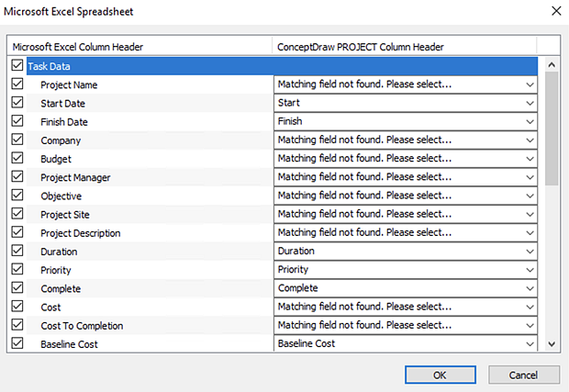Toggle the Duration checkbox
Image resolution: width=569 pixels, height=392 pixels.
pyautogui.click(x=17, y=251)
